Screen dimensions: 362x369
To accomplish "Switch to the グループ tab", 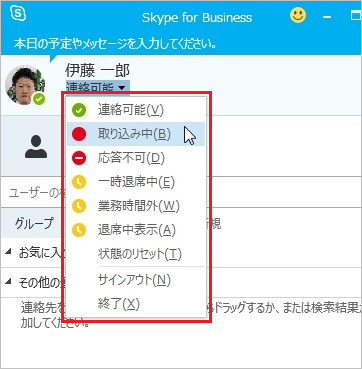I will pyautogui.click(x=34, y=223).
